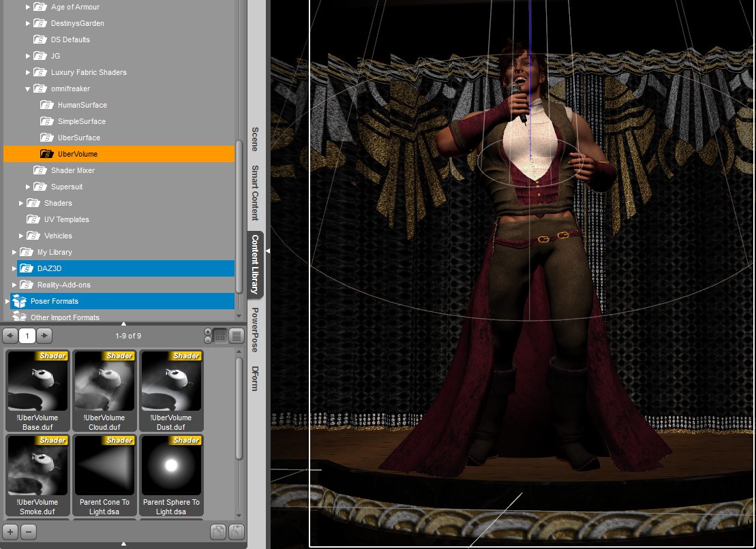Click the Reality-Add-ons folder icon

(x=27, y=285)
